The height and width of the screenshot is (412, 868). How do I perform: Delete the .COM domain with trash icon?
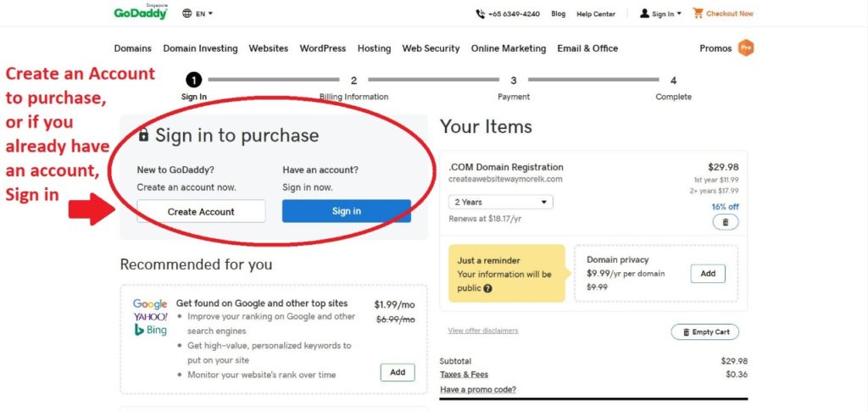pyautogui.click(x=726, y=222)
